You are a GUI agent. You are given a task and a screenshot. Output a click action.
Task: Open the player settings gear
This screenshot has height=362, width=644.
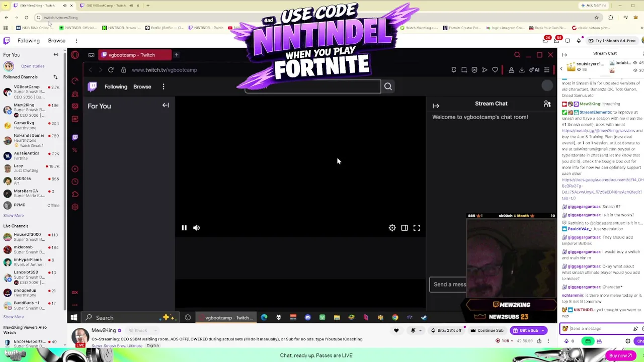tap(392, 228)
